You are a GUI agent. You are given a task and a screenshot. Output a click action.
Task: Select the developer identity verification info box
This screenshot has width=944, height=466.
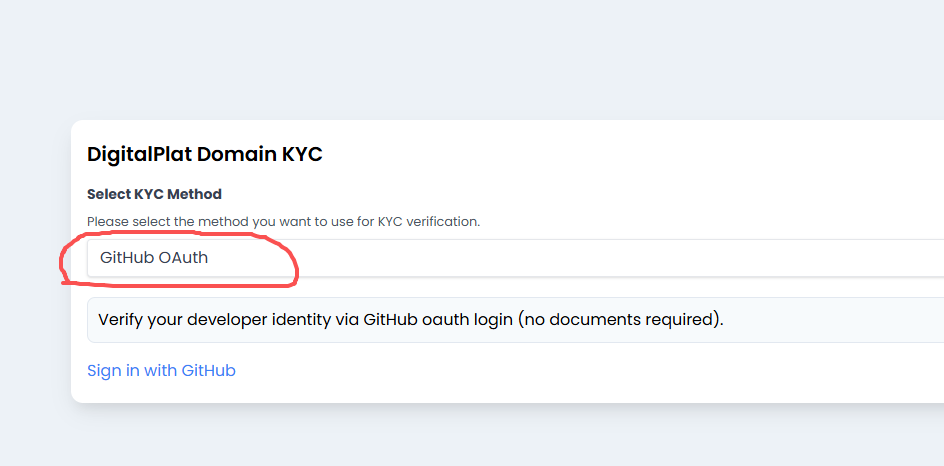click(x=515, y=320)
